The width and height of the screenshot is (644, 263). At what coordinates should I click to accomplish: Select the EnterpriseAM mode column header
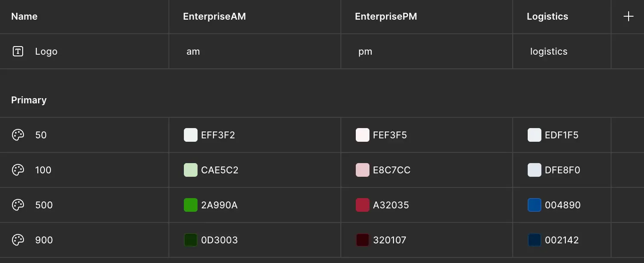tap(214, 17)
